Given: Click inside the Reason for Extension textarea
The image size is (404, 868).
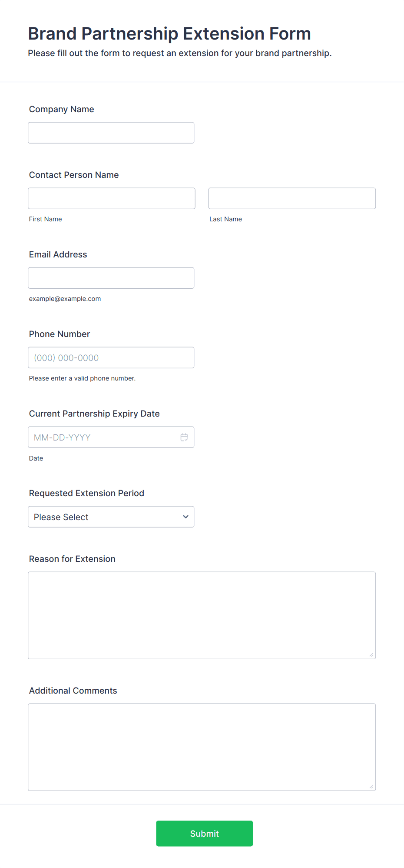Looking at the screenshot, I should pyautogui.click(x=202, y=615).
